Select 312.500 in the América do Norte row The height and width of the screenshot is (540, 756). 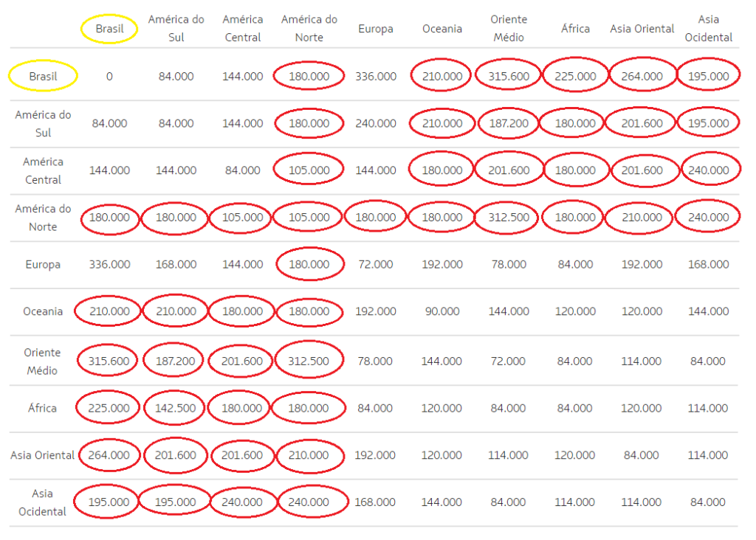508,218
